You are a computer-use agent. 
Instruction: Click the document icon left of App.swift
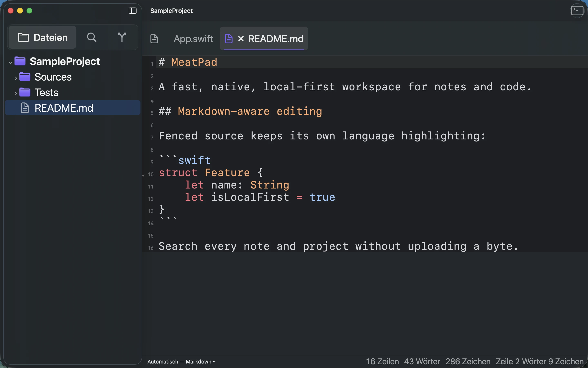coord(154,39)
